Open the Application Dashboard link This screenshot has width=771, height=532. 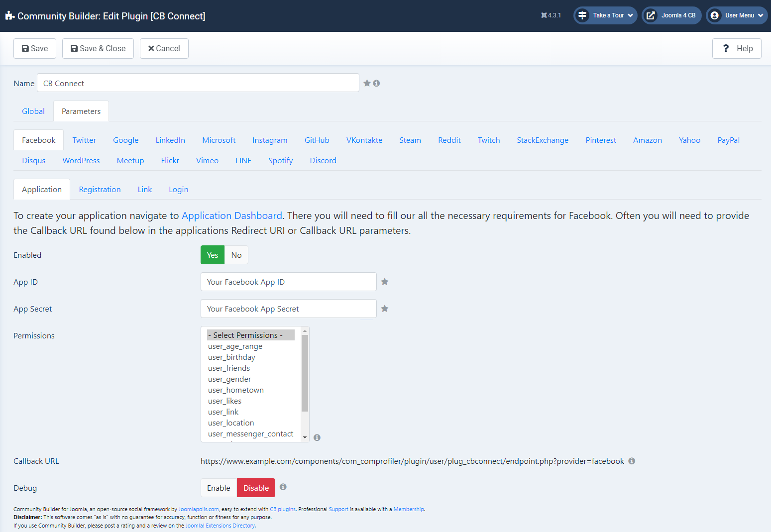(232, 215)
